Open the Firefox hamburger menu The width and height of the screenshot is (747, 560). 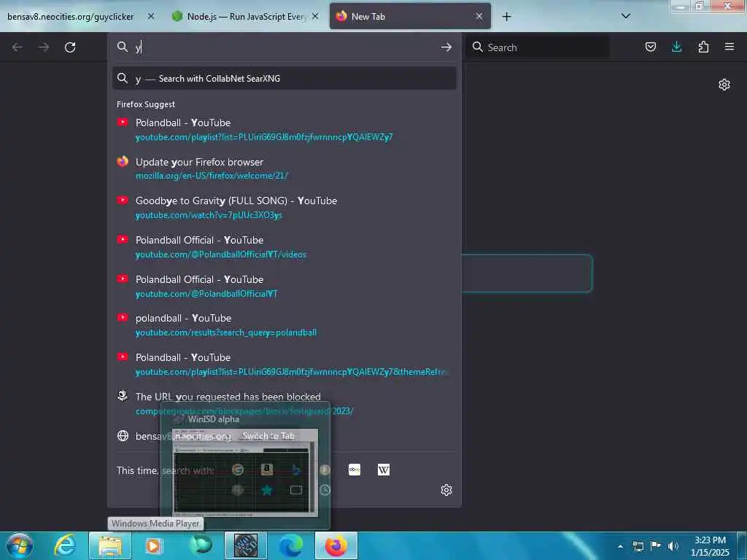point(729,47)
